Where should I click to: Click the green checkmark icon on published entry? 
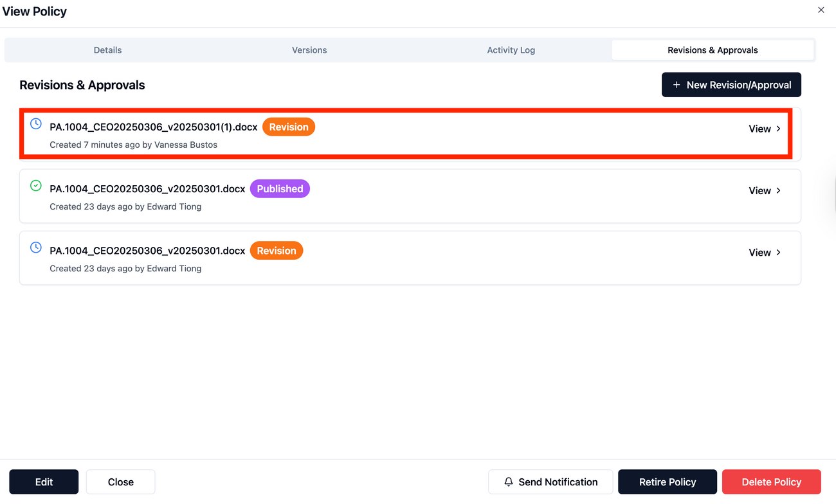pyautogui.click(x=36, y=186)
